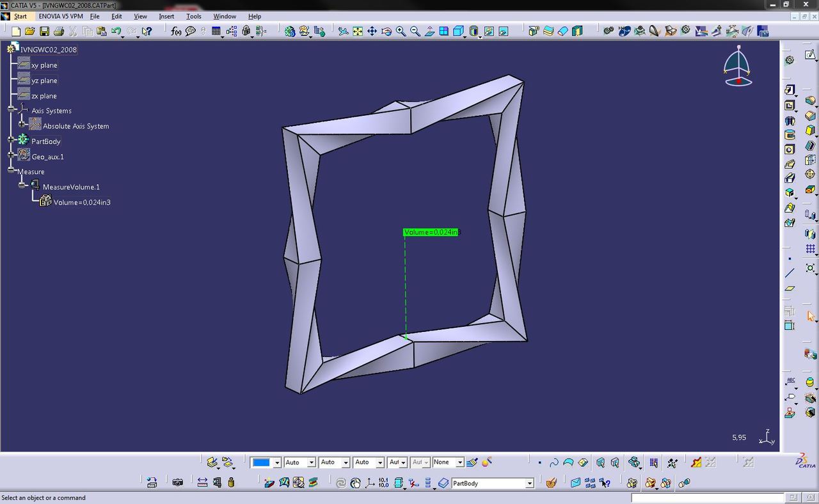Click the Undo arrow icon
This screenshot has height=504, width=819.
116,31
